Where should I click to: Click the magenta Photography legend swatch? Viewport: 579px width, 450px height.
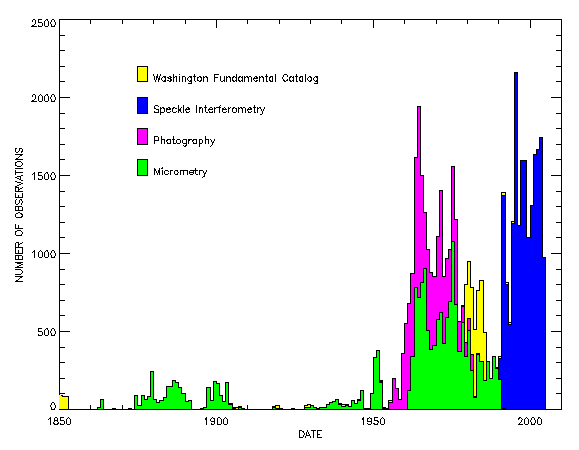[142, 136]
